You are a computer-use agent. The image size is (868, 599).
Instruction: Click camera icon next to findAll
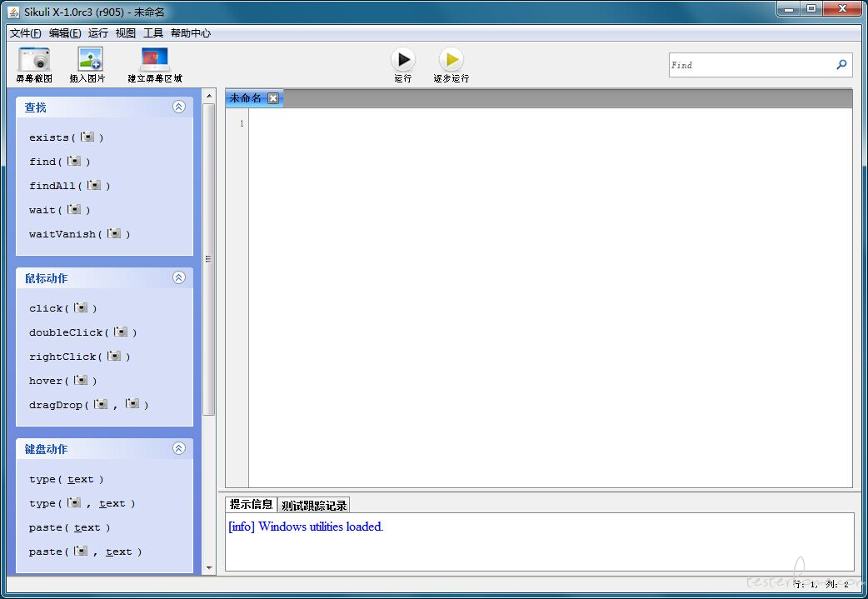(94, 185)
